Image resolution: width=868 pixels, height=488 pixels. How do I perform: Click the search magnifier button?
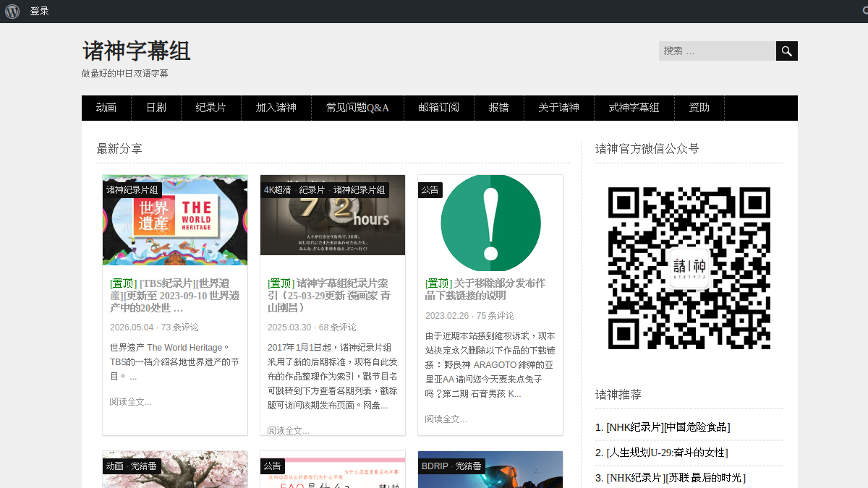pos(787,51)
